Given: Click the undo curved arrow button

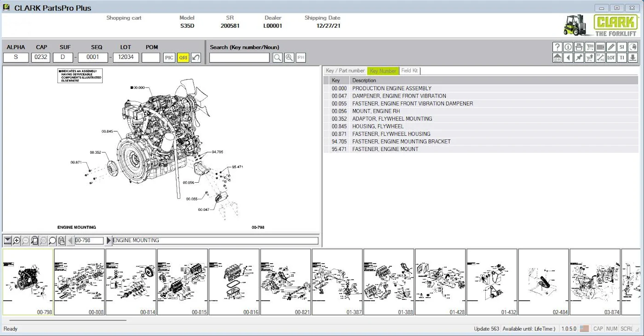Looking at the screenshot, I should coord(196,58).
